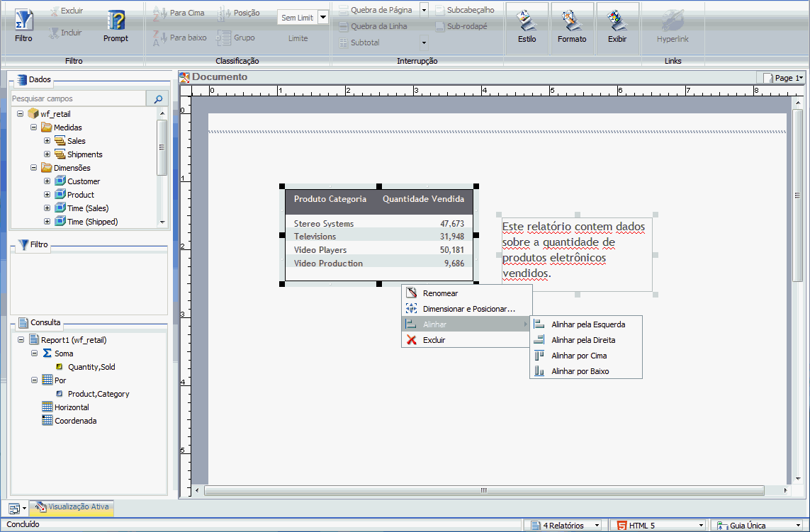Click the Televisions row in report

[379, 237]
